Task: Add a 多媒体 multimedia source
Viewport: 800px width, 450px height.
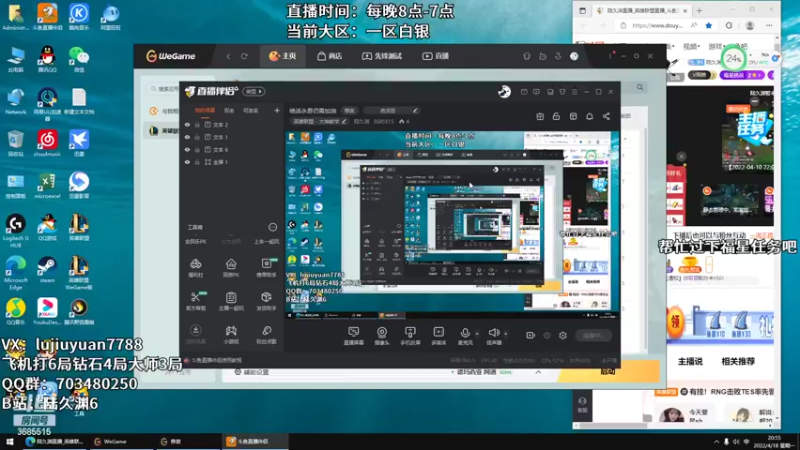Action: point(438,336)
